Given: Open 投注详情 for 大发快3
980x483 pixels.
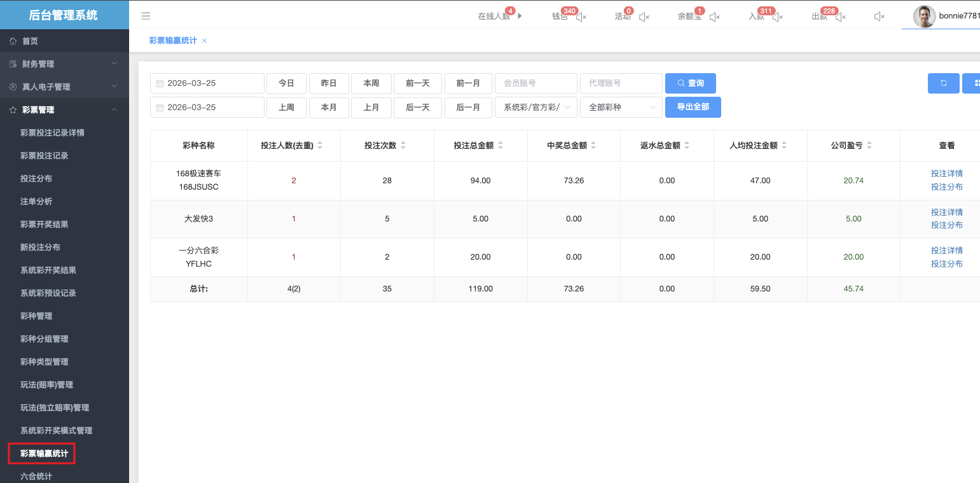Looking at the screenshot, I should (946, 213).
